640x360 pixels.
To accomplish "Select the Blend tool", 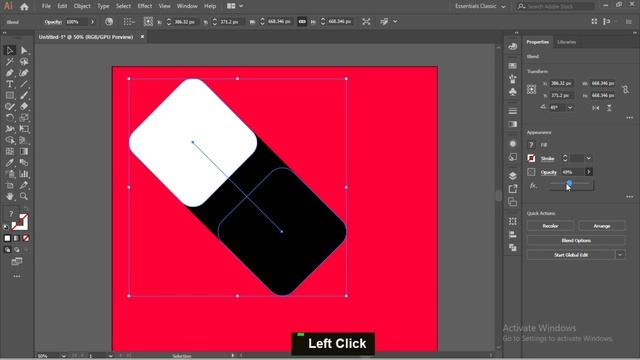I will click(x=24, y=163).
